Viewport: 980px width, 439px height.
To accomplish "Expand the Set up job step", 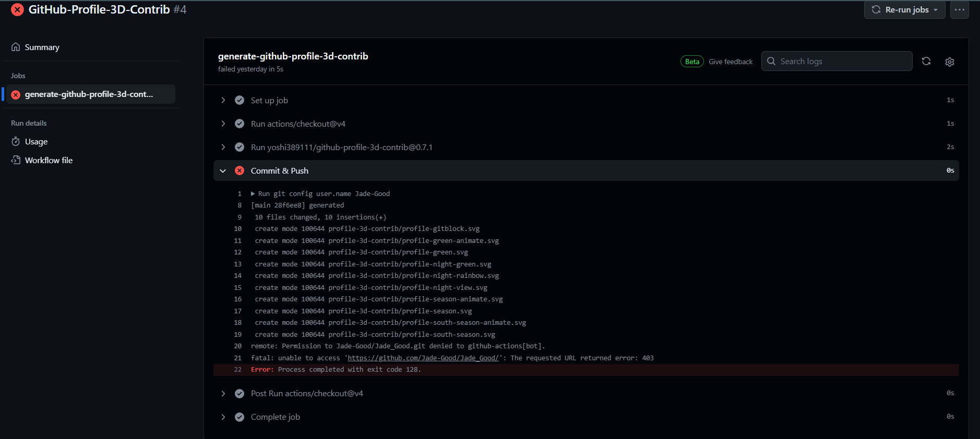I will pos(223,100).
